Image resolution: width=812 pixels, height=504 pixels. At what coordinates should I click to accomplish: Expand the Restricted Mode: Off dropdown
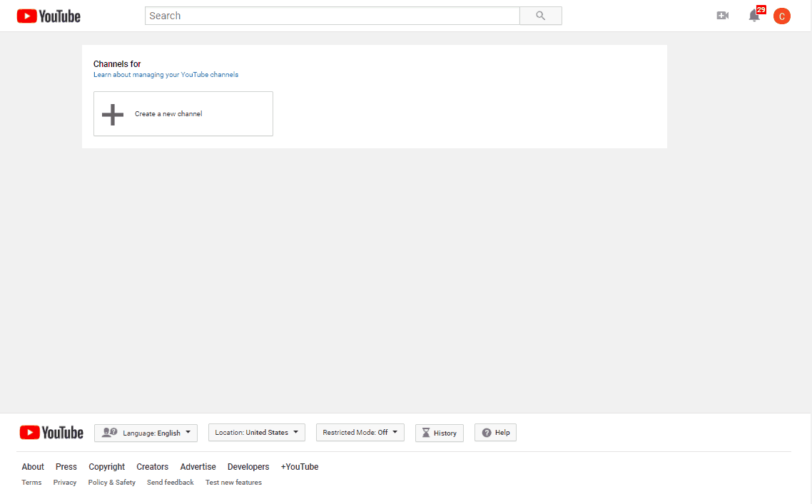360,433
